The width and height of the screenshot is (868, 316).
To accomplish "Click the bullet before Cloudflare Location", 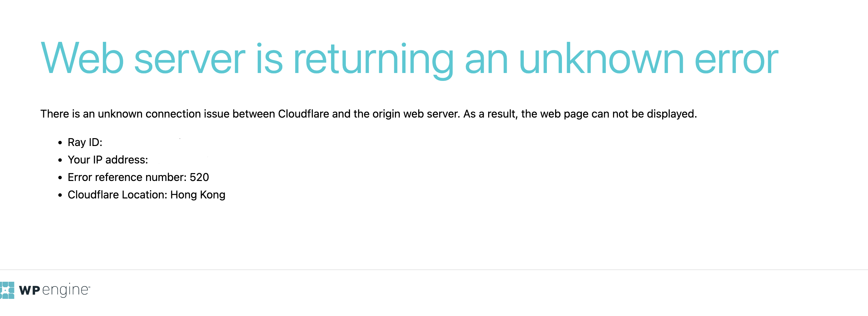I will [x=60, y=195].
